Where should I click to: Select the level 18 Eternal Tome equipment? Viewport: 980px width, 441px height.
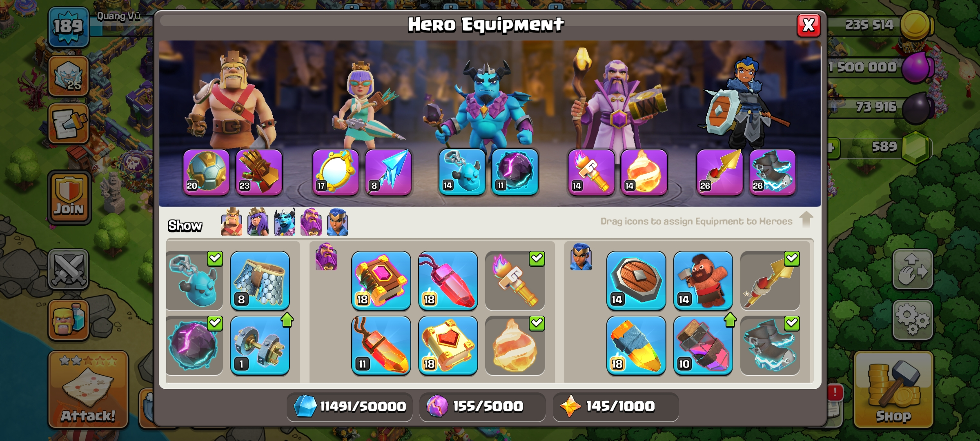coord(381,281)
